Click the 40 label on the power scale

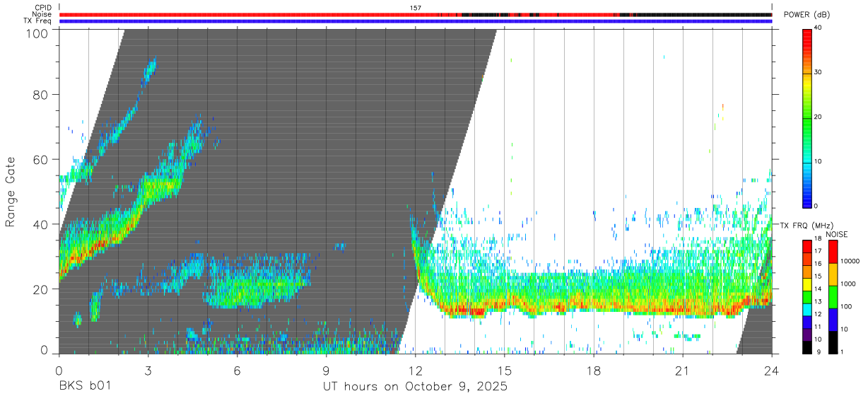(818, 28)
